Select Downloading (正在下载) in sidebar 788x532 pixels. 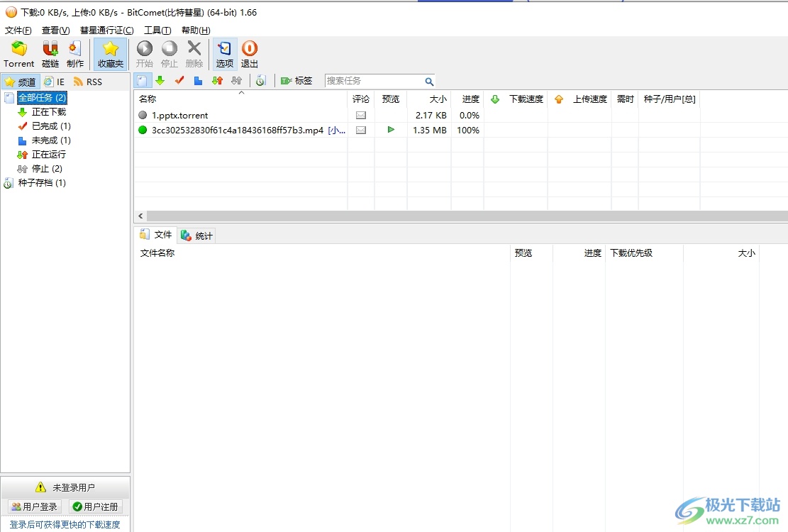49,112
